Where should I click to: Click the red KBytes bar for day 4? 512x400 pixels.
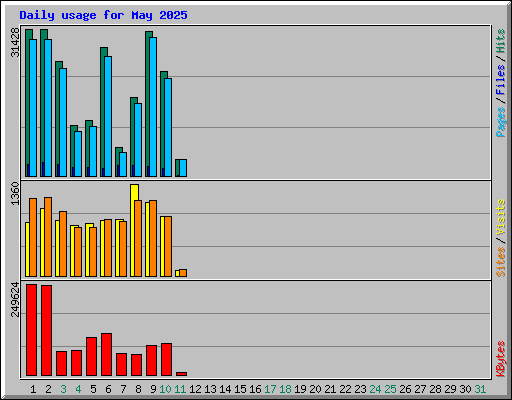(x=76, y=363)
